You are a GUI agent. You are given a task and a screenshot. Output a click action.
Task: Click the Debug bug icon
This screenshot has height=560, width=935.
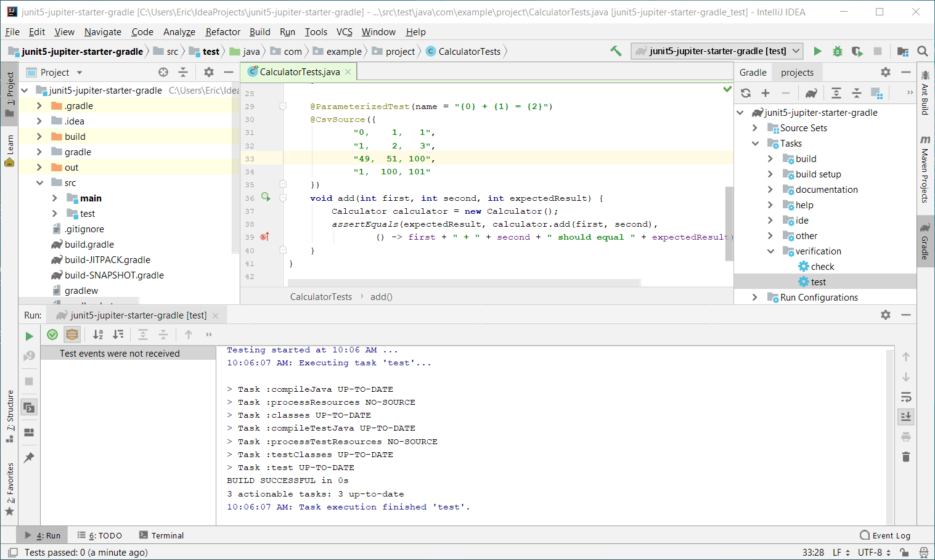[x=837, y=52]
